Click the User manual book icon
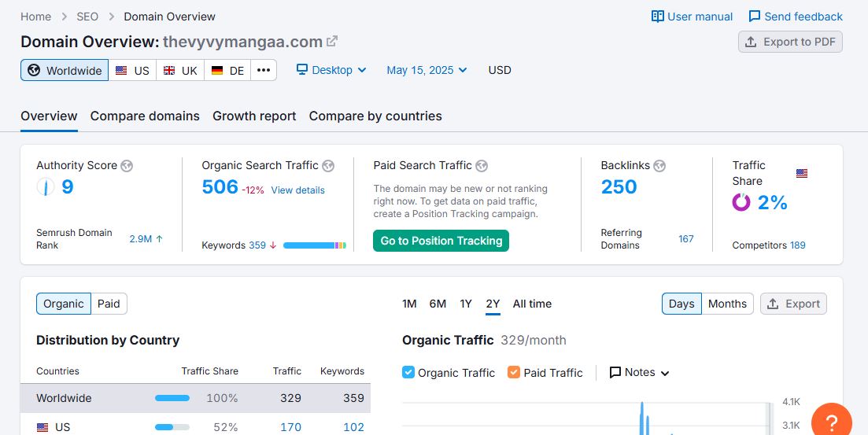 tap(658, 17)
